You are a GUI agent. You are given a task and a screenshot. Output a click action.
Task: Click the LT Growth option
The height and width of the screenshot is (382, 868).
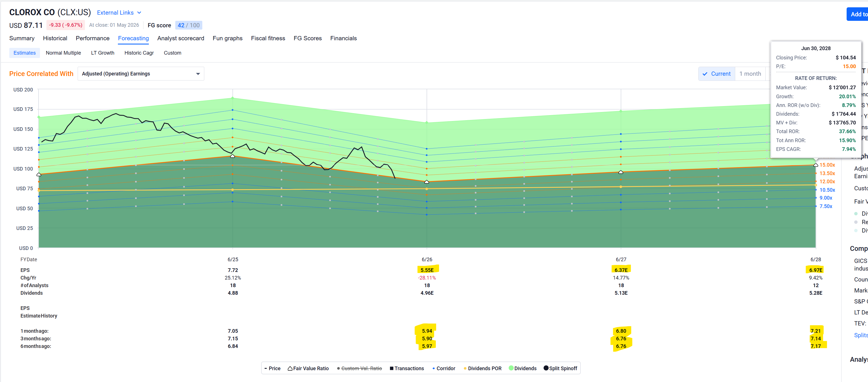click(102, 53)
